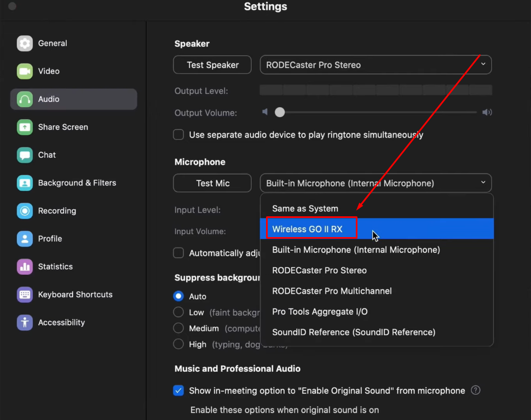
Task: Open the Statistics bar chart icon
Action: click(x=25, y=267)
